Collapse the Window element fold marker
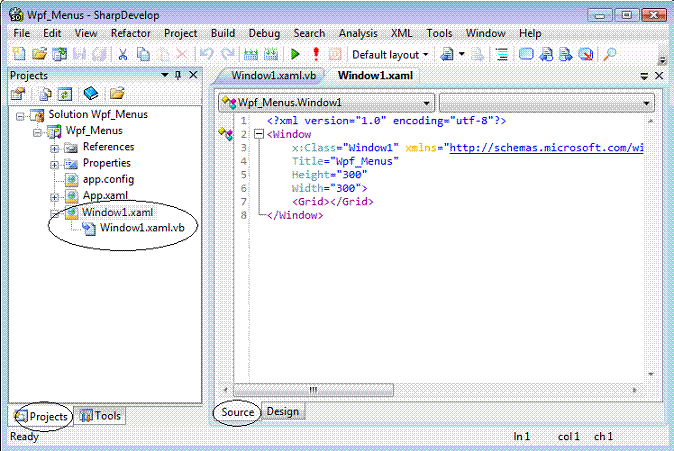 click(258, 134)
